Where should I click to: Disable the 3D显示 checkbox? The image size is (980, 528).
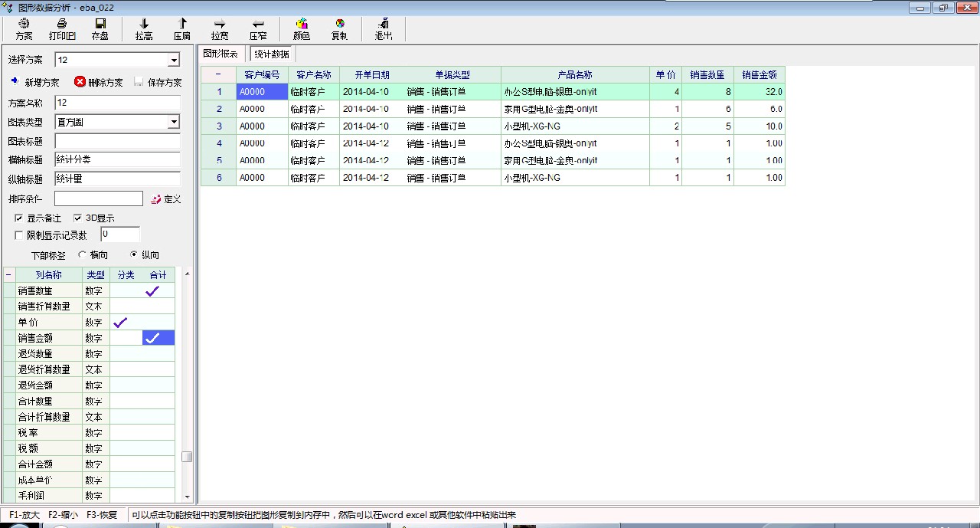pyautogui.click(x=77, y=218)
